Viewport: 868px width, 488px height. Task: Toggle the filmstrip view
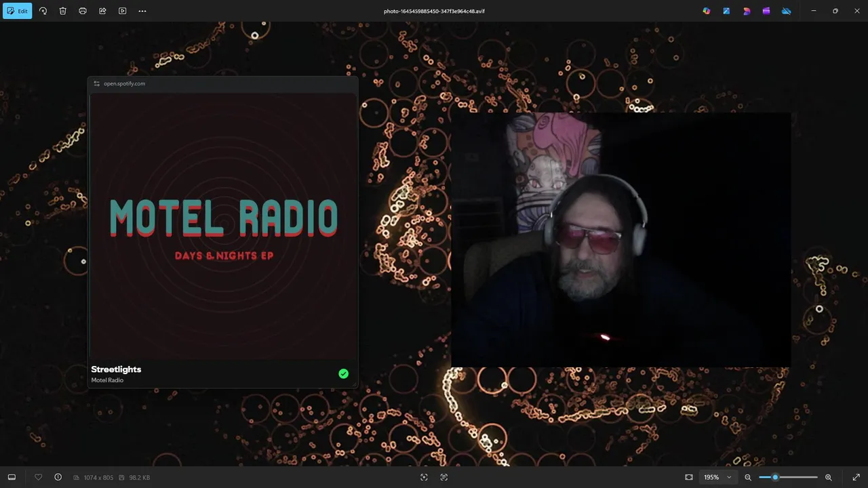pyautogui.click(x=12, y=477)
